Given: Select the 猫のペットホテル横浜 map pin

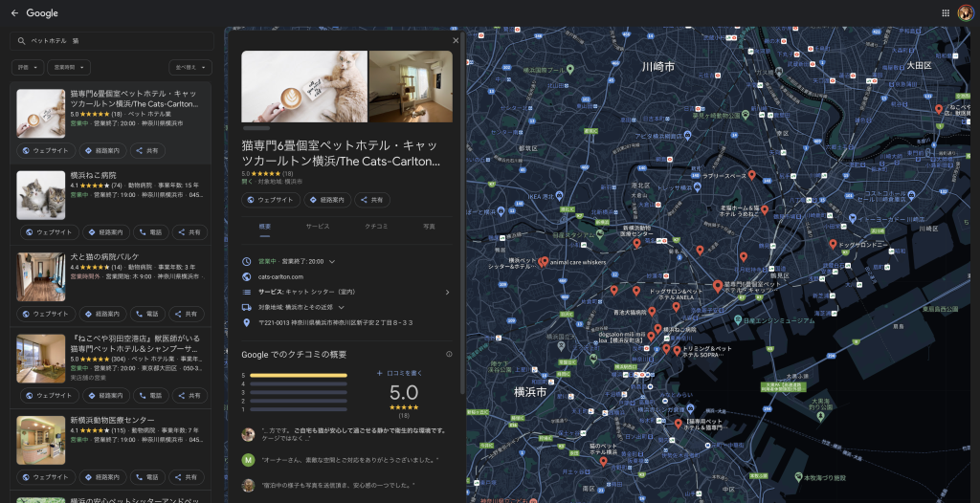Looking at the screenshot, I should tap(603, 462).
